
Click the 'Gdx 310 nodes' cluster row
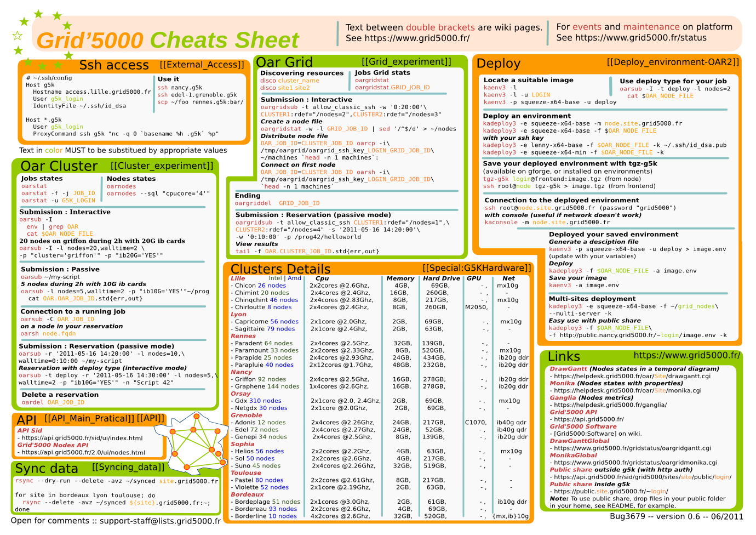pyautogui.click(x=379, y=401)
